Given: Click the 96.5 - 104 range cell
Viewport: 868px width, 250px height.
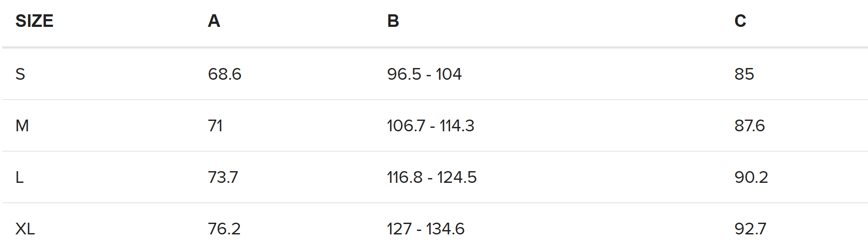Looking at the screenshot, I should [x=424, y=74].
